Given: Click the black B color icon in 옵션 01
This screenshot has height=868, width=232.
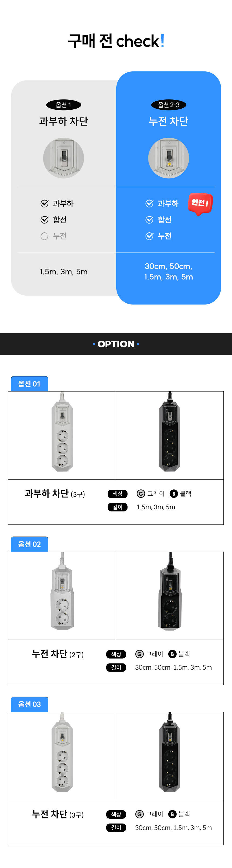Looking at the screenshot, I should pyautogui.click(x=173, y=494).
